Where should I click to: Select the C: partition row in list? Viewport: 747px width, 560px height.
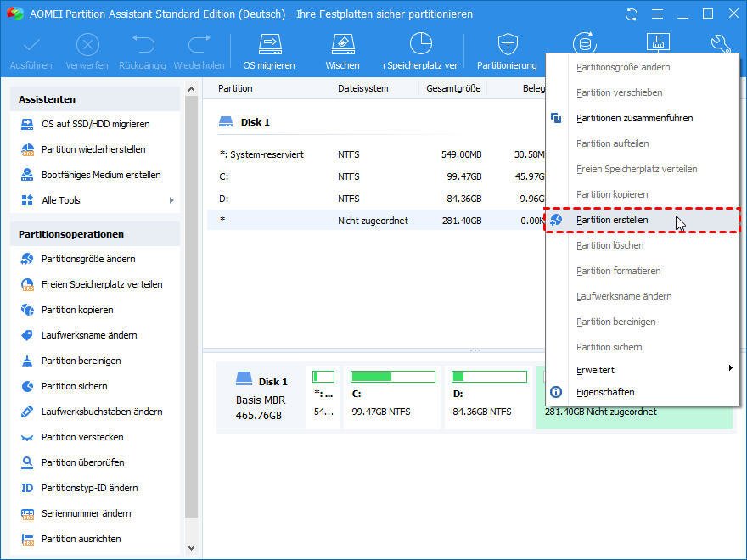pos(376,176)
